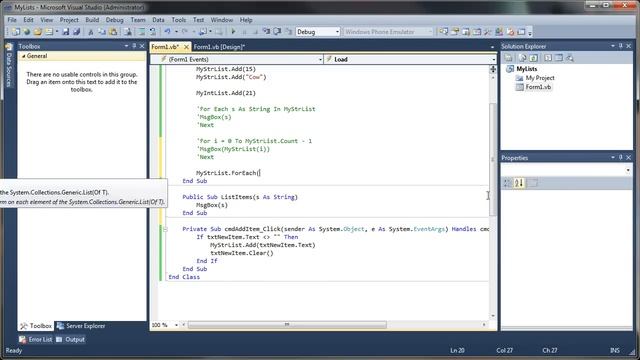Viewport: 640px width, 360px height.
Task: Click the Save All icon
Action: tap(76, 31)
